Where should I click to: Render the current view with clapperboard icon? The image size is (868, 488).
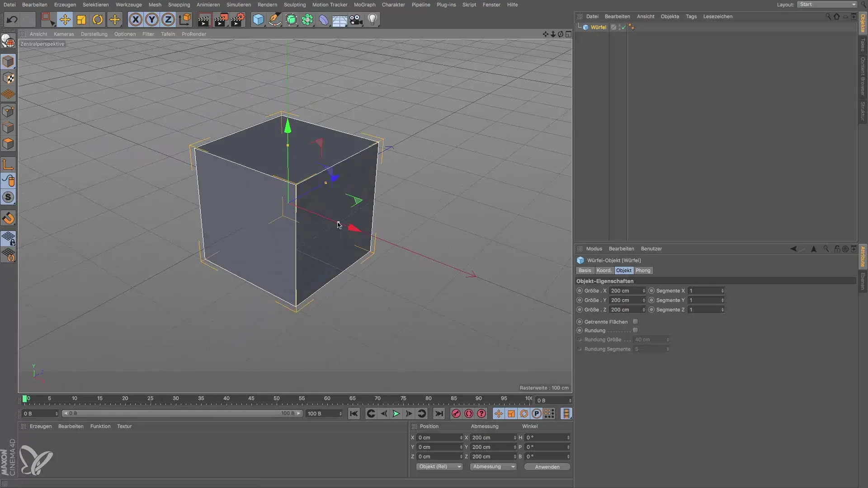tap(204, 19)
